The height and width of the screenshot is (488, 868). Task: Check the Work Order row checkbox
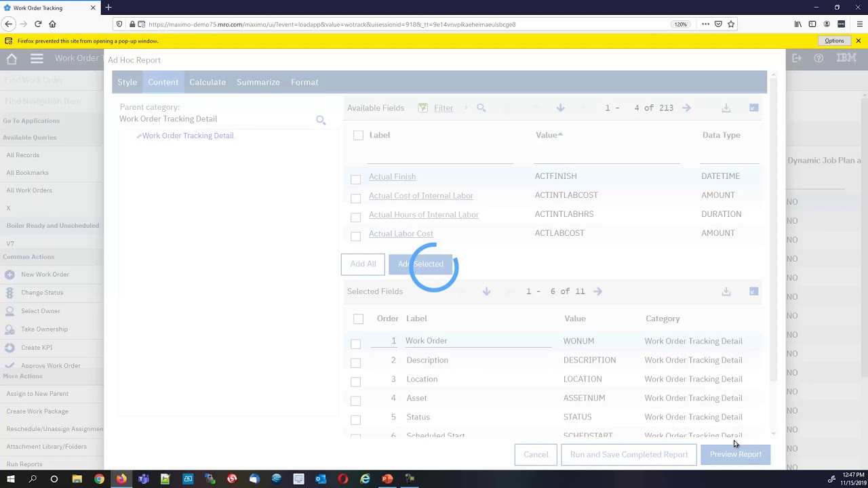click(355, 344)
